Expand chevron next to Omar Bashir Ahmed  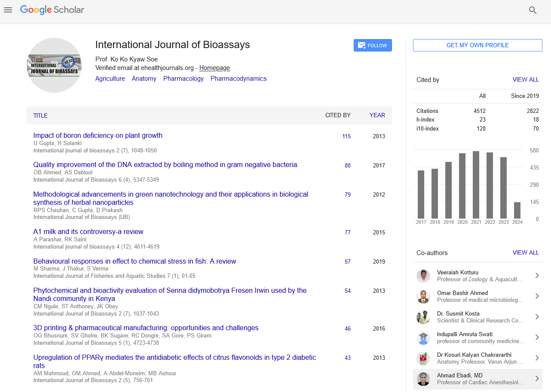click(537, 296)
